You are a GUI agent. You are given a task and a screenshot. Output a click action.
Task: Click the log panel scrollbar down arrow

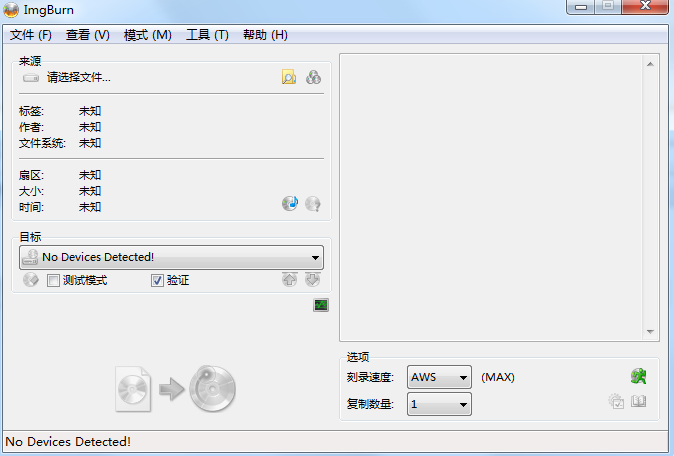[x=650, y=332]
